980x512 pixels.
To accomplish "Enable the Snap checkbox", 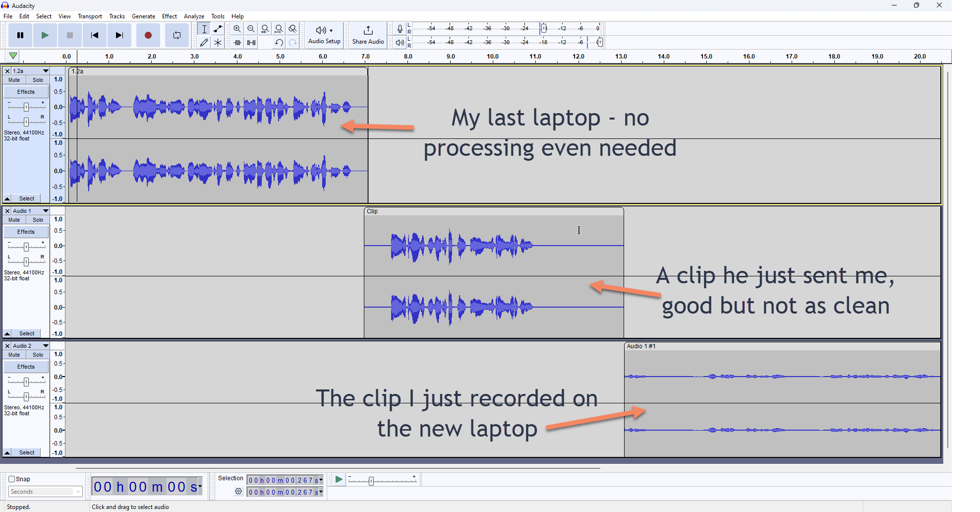I will pyautogui.click(x=12, y=479).
